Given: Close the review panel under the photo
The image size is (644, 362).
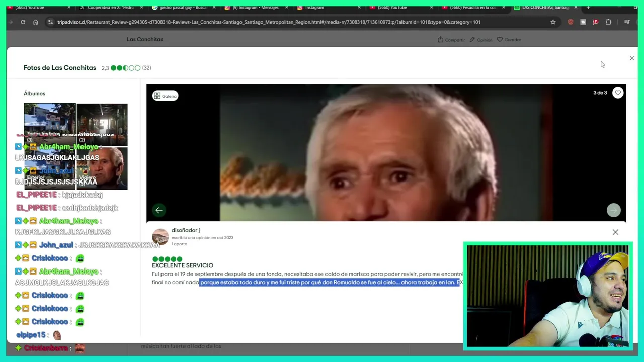Looking at the screenshot, I should pyautogui.click(x=615, y=232).
